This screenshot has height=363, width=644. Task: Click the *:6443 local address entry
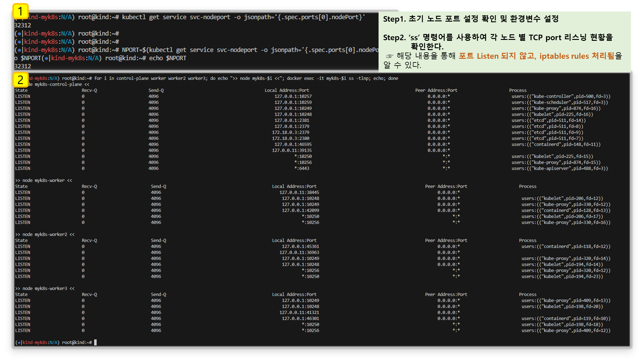pyautogui.click(x=301, y=169)
